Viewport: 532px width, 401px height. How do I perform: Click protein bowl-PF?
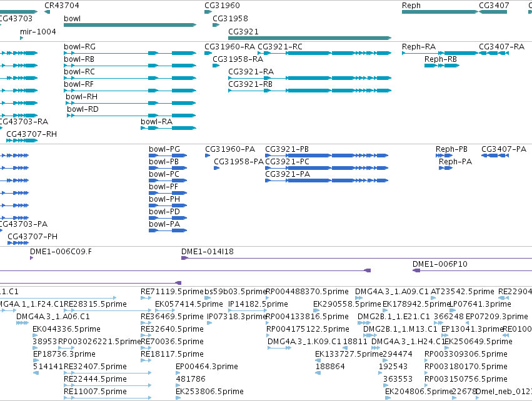tap(168, 193)
